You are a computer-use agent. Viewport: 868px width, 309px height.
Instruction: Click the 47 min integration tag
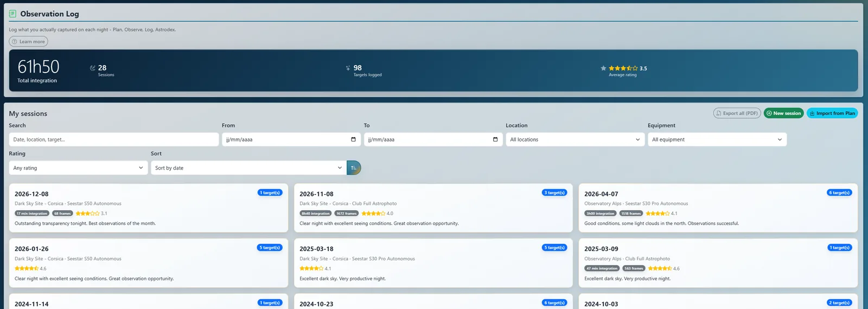point(602,269)
